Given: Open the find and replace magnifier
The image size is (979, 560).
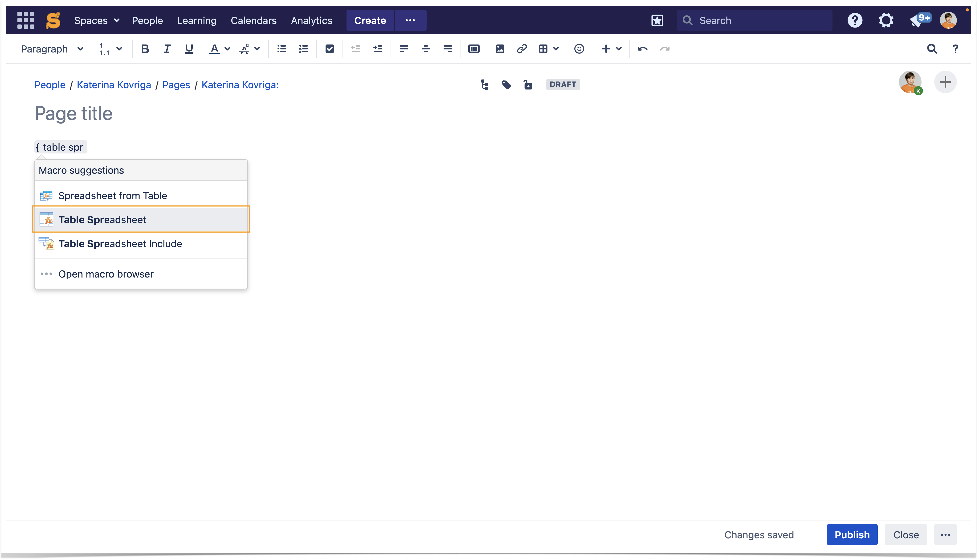Looking at the screenshot, I should click(932, 49).
